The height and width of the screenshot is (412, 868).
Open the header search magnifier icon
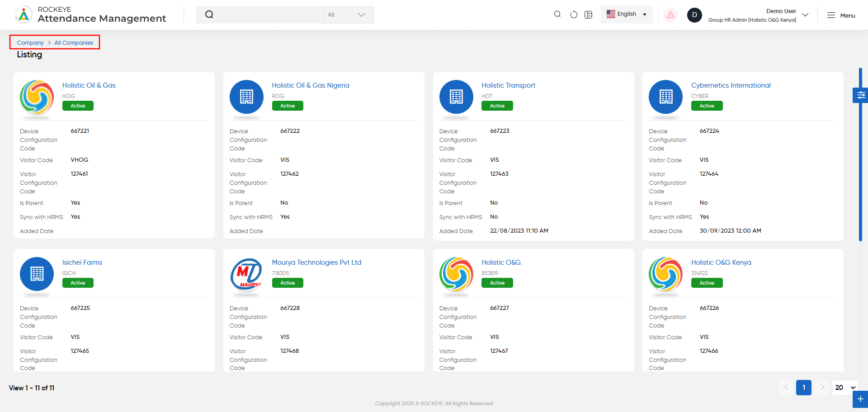point(557,14)
